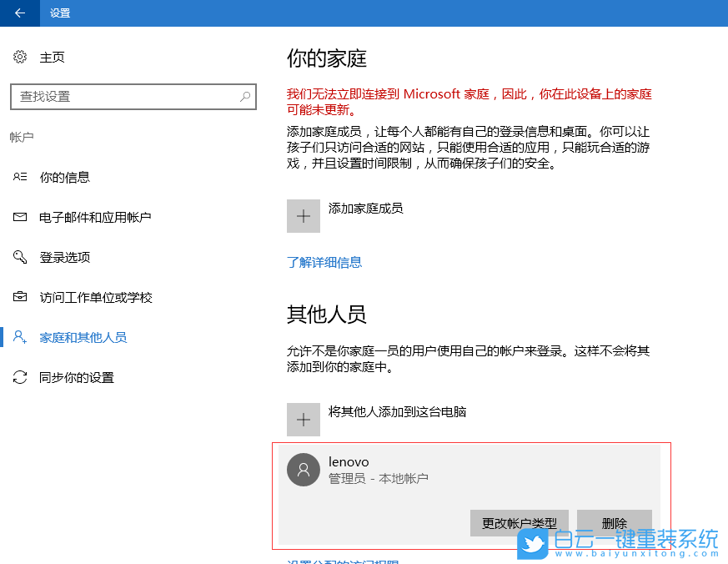The height and width of the screenshot is (564, 728).
Task: Click the 更改帐户类型 button
Action: [x=519, y=522]
